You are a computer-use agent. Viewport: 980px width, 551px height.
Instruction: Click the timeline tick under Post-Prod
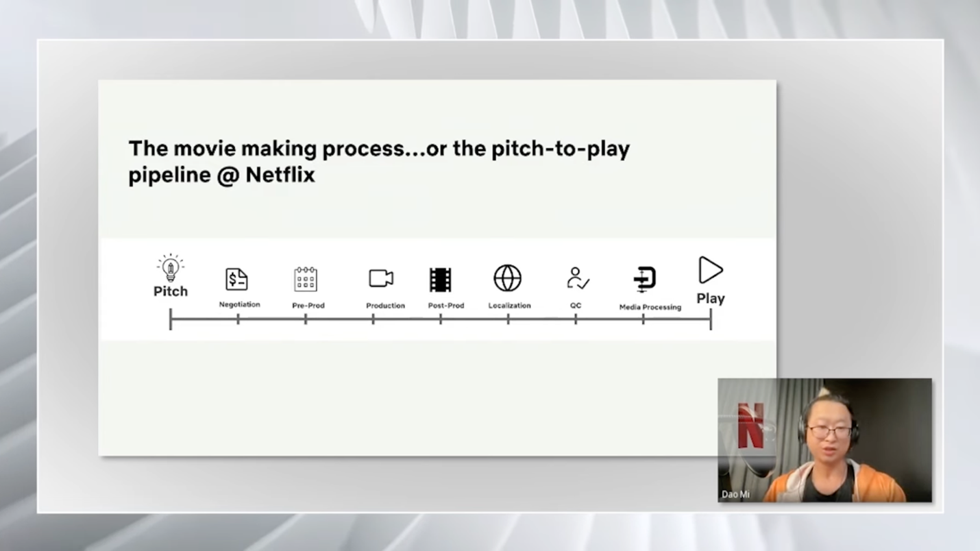click(x=441, y=319)
